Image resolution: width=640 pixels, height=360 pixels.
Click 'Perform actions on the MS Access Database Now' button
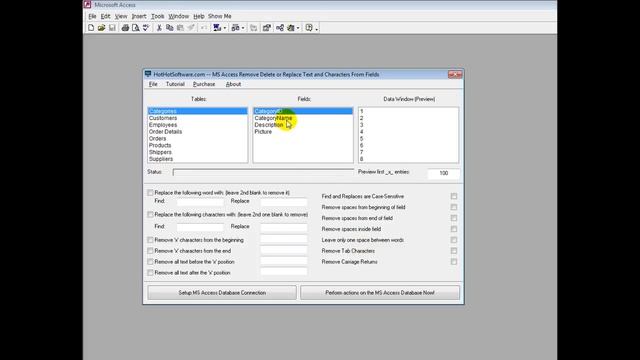pos(380,293)
